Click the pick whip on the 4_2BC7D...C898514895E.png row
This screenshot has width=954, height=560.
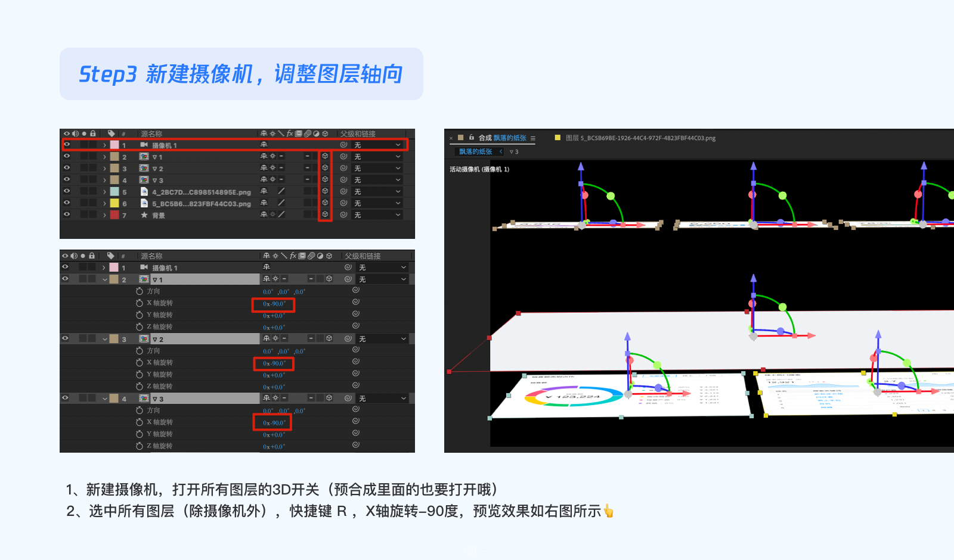click(343, 191)
